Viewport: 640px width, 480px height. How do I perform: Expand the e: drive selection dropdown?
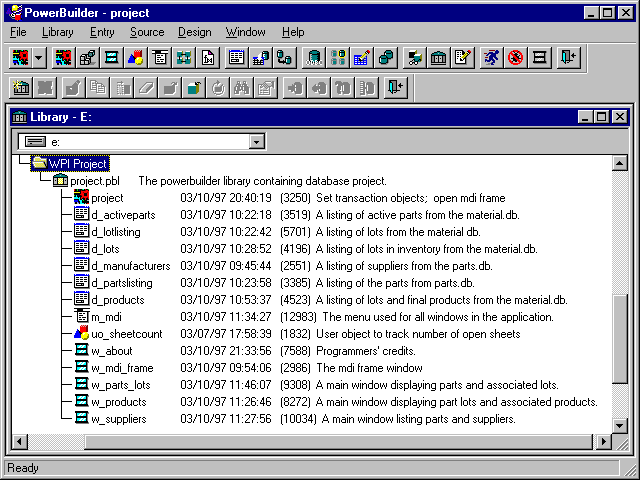pyautogui.click(x=257, y=142)
